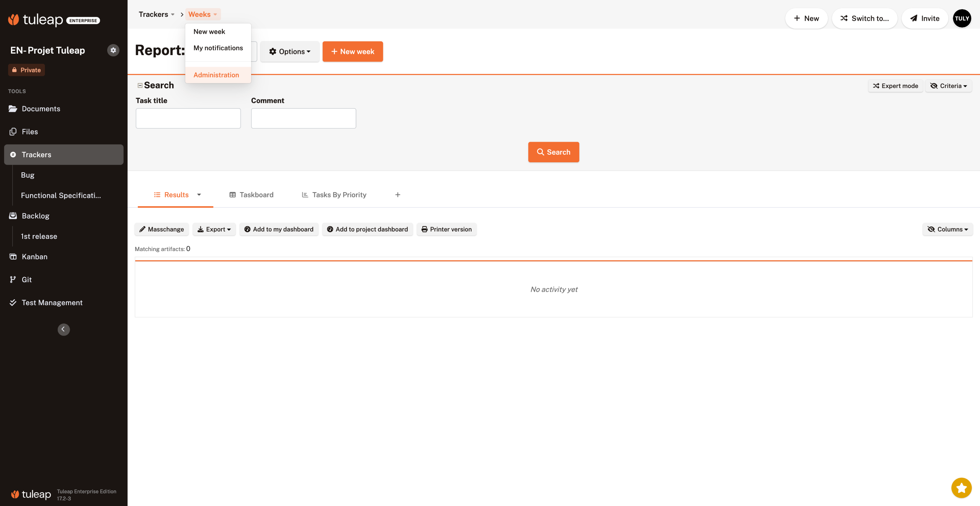Open Test Management in sidebar

point(52,302)
